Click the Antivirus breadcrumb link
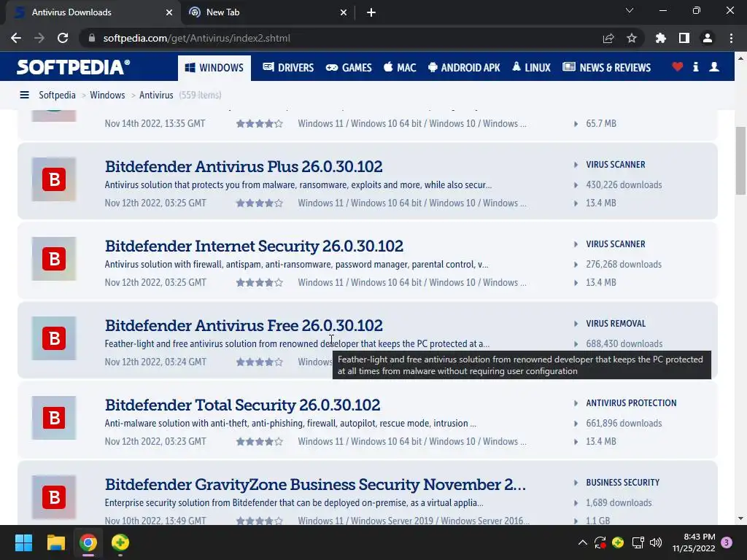The height and width of the screenshot is (560, 747). click(x=156, y=95)
